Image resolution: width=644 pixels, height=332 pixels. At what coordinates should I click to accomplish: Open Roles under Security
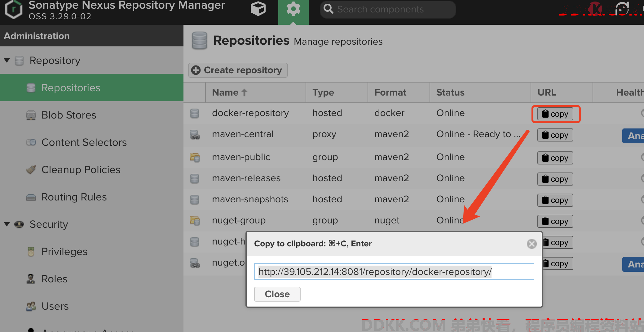pyautogui.click(x=92, y=279)
